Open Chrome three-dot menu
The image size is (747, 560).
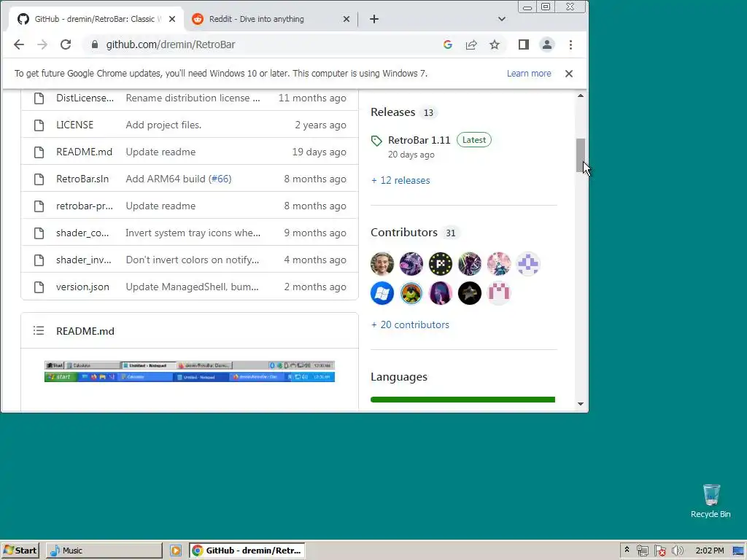pos(570,44)
